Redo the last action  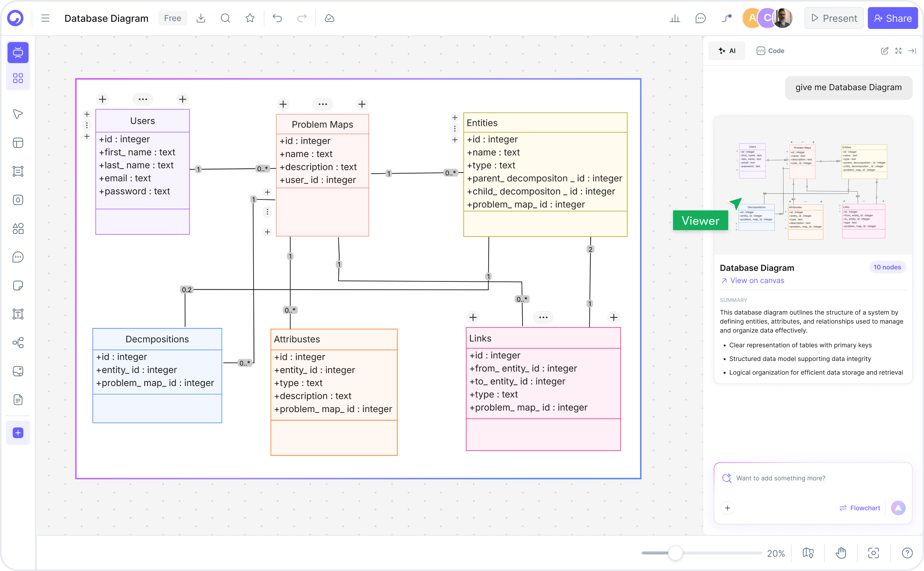[x=302, y=18]
